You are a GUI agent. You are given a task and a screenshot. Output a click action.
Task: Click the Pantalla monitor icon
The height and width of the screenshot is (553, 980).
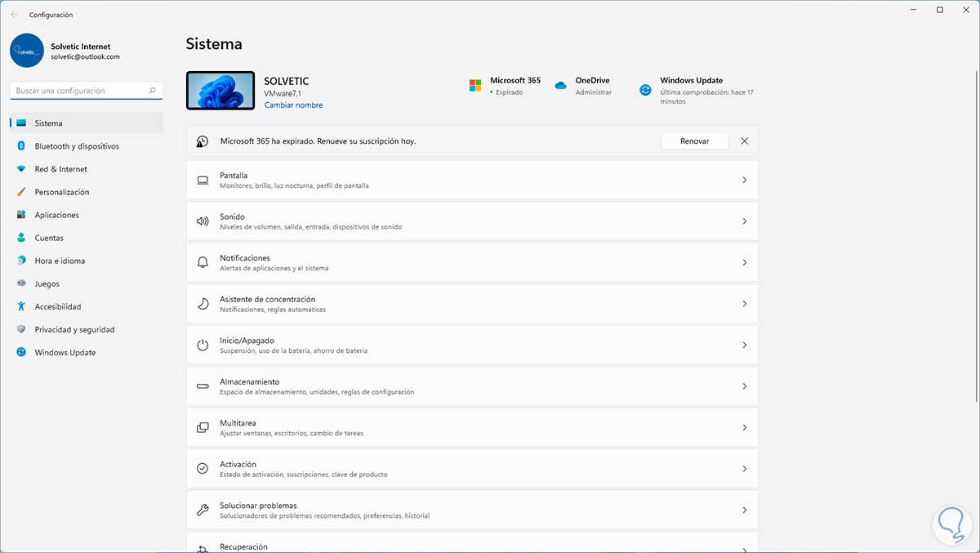pos(203,180)
